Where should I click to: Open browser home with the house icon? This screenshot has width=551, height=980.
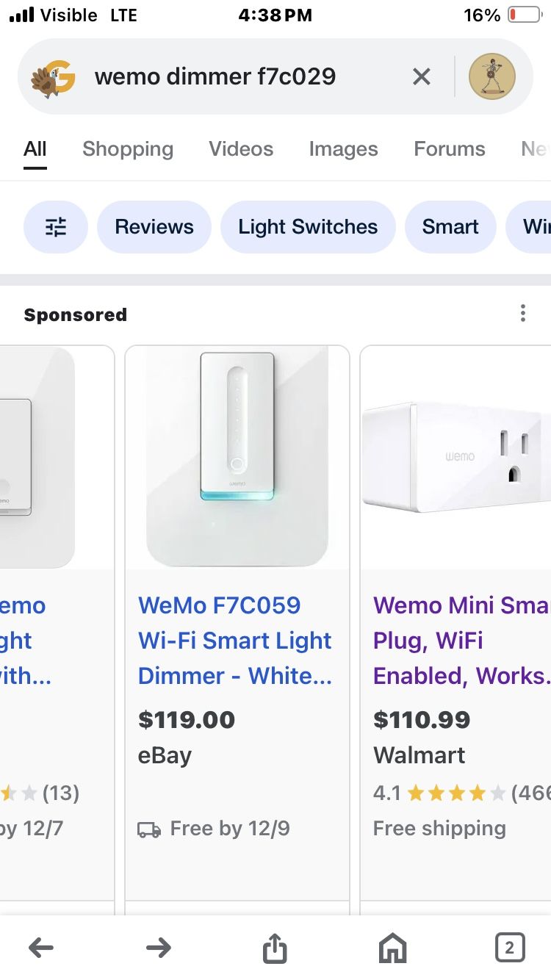click(x=392, y=948)
